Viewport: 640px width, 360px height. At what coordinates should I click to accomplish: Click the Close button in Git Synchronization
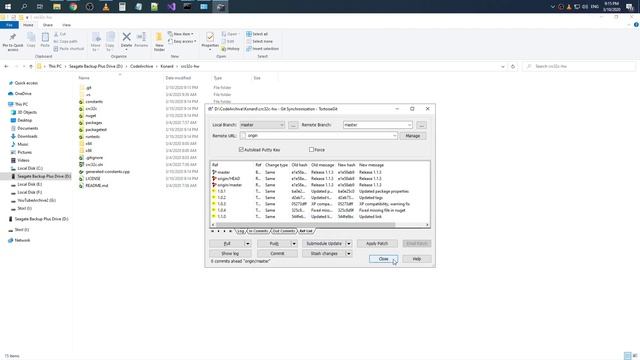point(383,259)
